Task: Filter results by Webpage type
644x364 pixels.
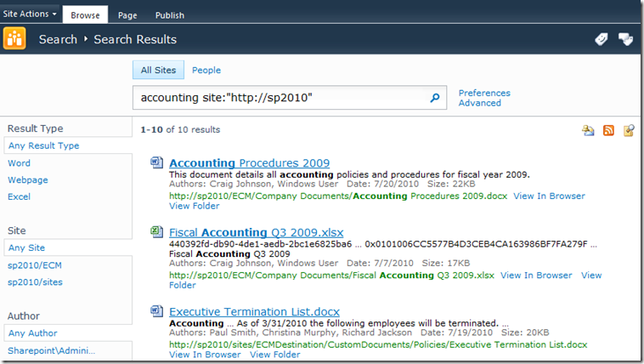Action: [27, 180]
